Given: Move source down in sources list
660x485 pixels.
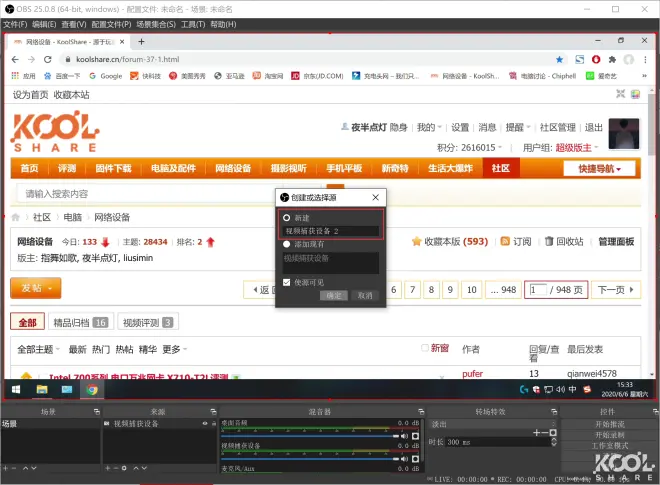Looking at the screenshot, I should point(144,468).
